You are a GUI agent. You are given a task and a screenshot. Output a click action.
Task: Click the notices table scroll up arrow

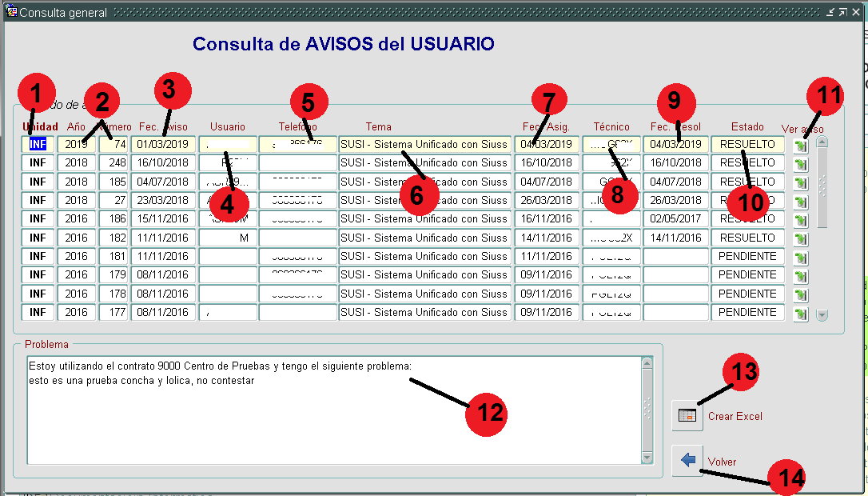coord(822,142)
